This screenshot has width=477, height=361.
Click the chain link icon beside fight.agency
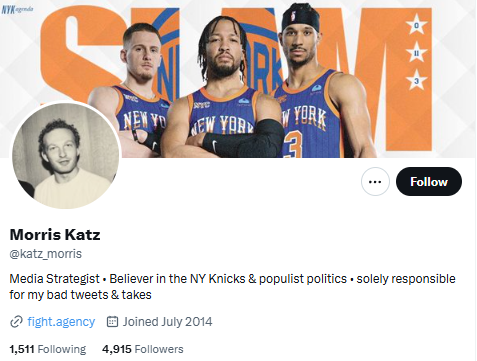16,322
